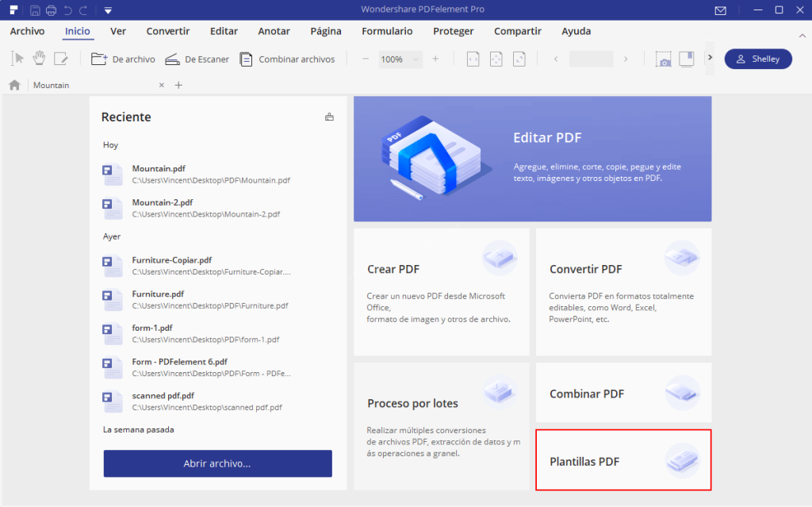
Task: Open the Plantillas PDF tile
Action: (x=623, y=460)
